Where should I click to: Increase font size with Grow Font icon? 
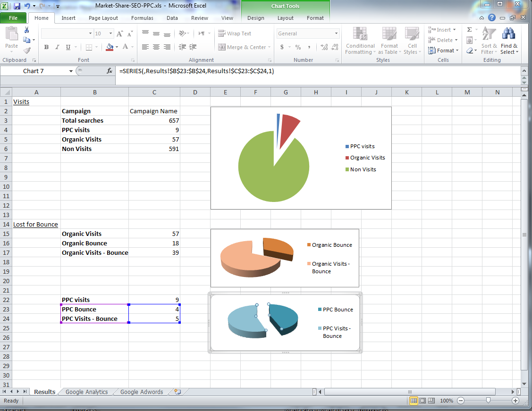(x=119, y=34)
